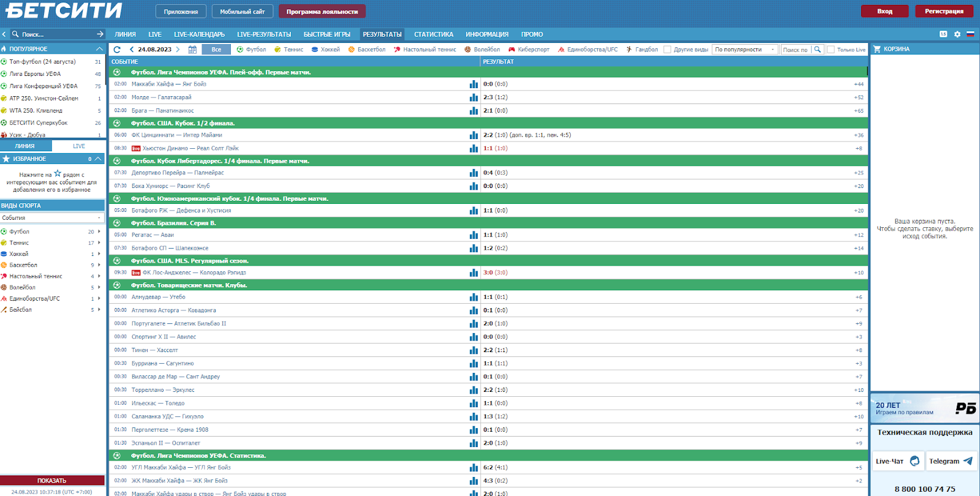Open Мобильный сайт link
This screenshot has width=980, height=496.
tap(243, 12)
